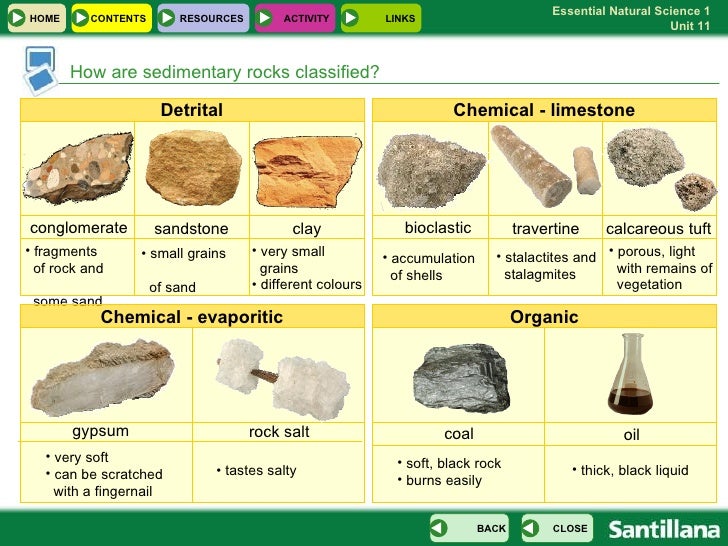Click the green arrow icon beside RESOURCES
The height and width of the screenshot is (546, 728).
pos(167,18)
